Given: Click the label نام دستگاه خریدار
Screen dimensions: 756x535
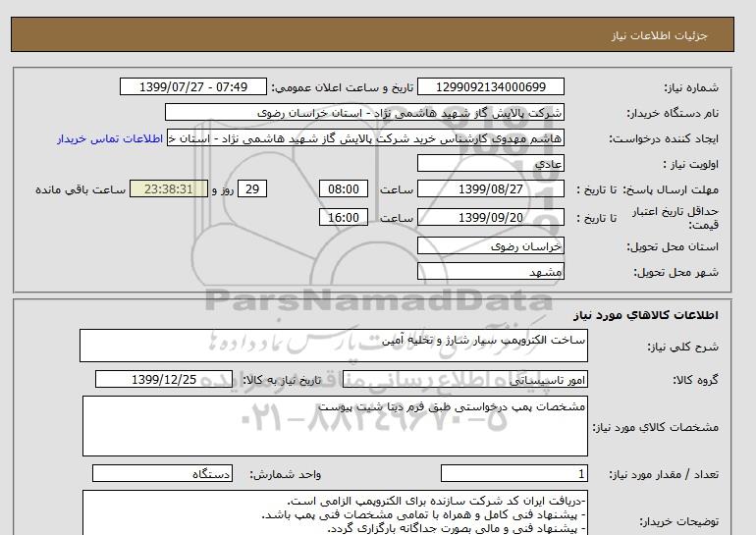Looking at the screenshot, I should 673,113.
